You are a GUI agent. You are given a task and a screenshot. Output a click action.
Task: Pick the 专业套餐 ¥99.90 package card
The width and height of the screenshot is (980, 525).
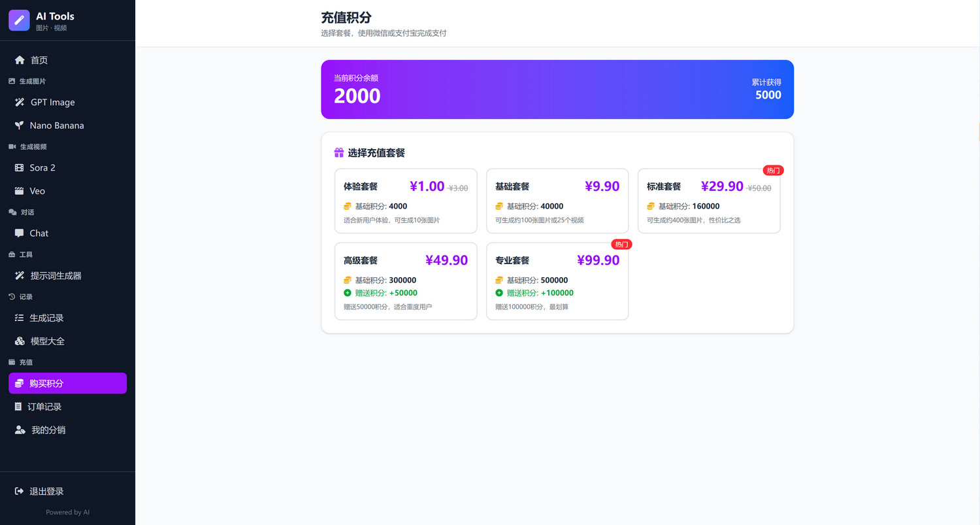point(557,281)
